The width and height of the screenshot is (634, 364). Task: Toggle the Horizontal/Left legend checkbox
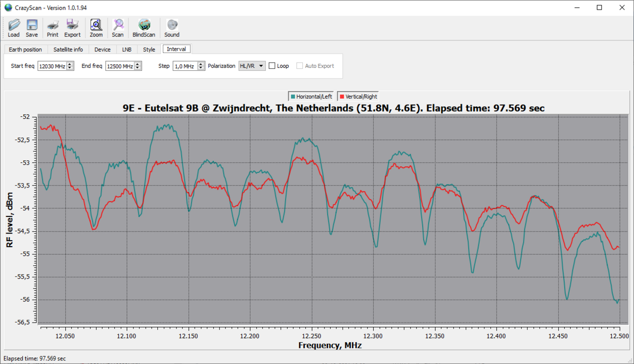point(293,97)
